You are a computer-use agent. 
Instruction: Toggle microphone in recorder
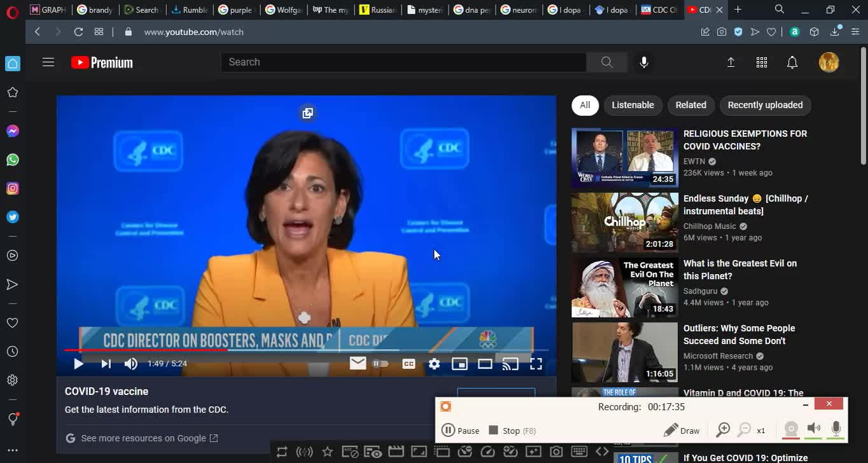pos(836,429)
